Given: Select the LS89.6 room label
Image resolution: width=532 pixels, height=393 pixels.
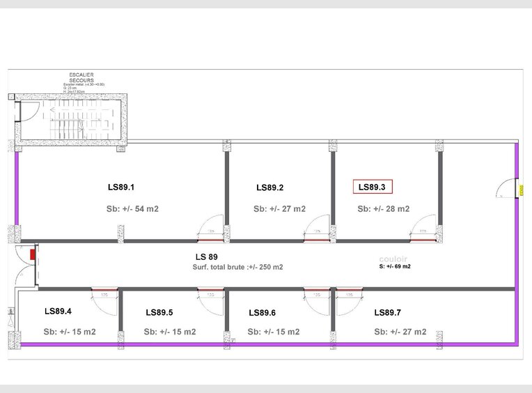Looking at the screenshot, I should (262, 313).
